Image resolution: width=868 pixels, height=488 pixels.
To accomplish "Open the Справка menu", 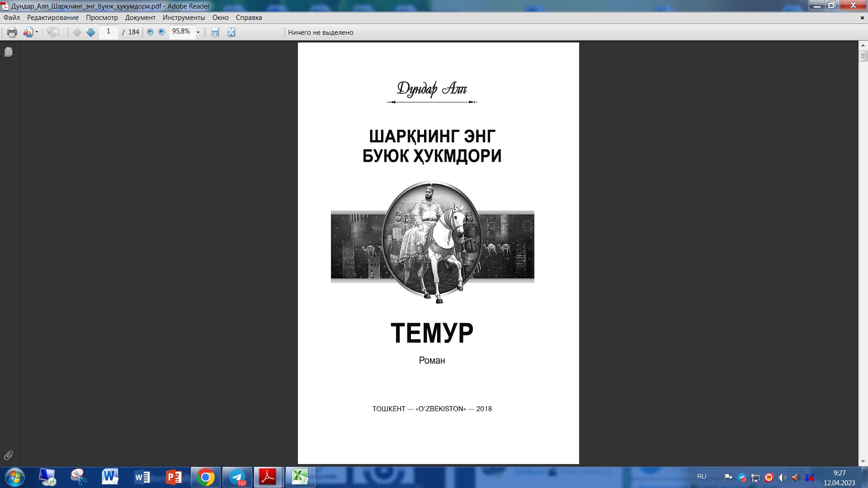I will (x=249, y=18).
